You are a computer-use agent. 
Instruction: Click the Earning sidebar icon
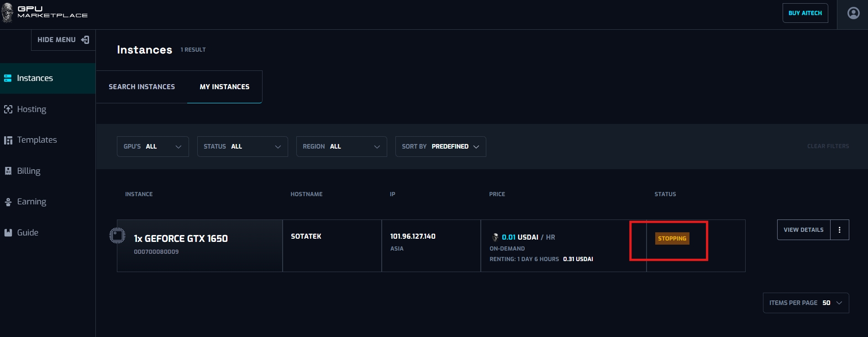(8, 202)
